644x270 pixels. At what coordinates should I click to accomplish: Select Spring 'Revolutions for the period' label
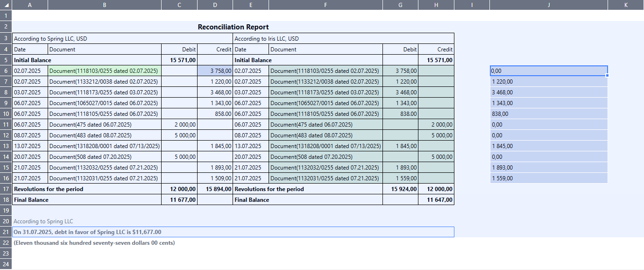pos(49,189)
